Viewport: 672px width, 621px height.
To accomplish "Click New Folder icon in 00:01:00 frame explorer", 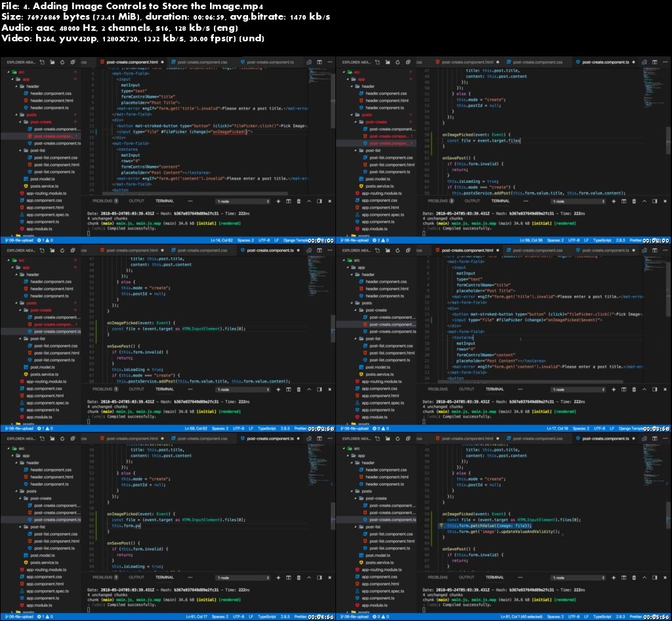I will click(x=52, y=62).
